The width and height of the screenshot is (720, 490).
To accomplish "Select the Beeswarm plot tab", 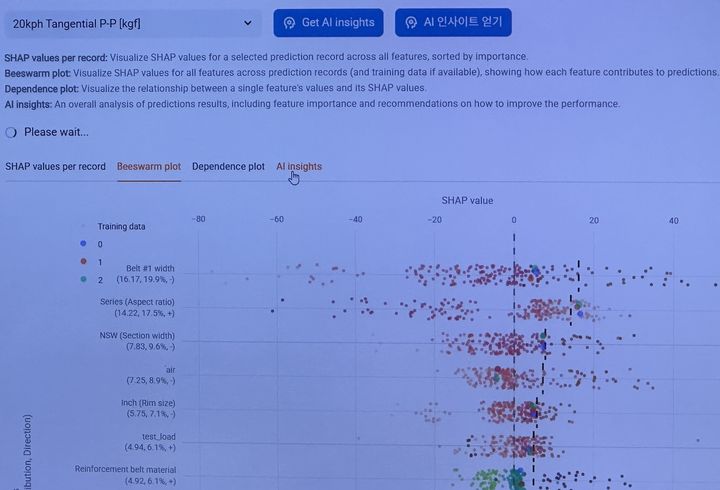I will point(149,166).
